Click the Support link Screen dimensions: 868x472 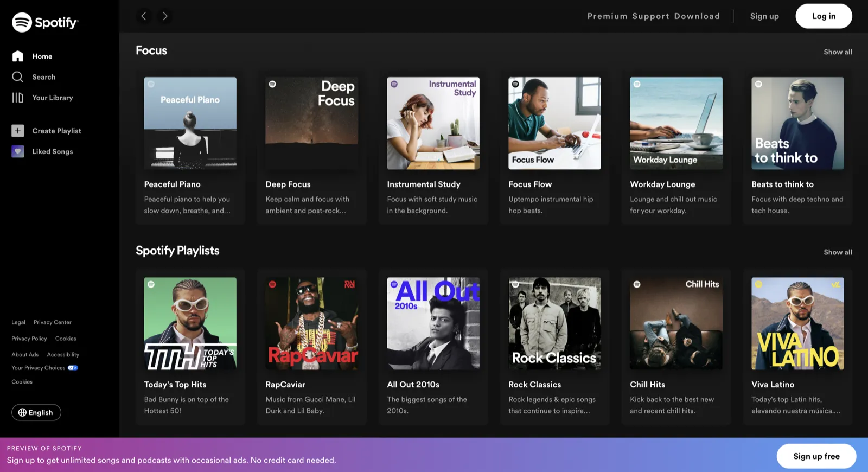[650, 16]
